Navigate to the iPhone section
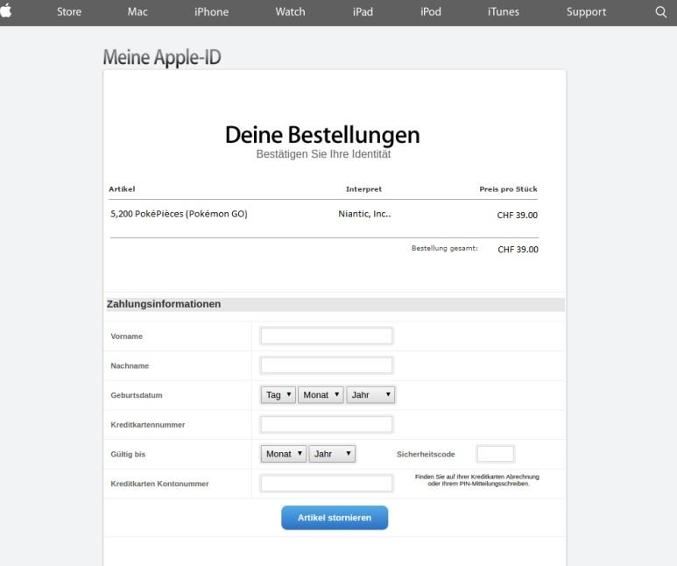Screen dimensions: 677x566 211,12
